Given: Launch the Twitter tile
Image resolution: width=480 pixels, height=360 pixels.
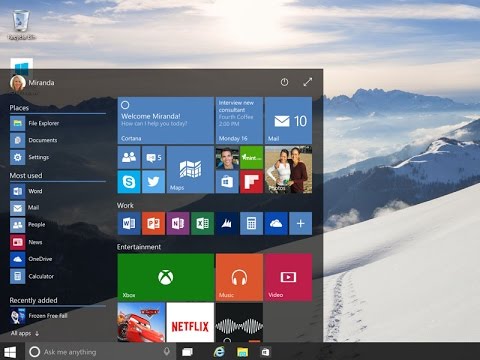Looking at the screenshot, I should (153, 182).
